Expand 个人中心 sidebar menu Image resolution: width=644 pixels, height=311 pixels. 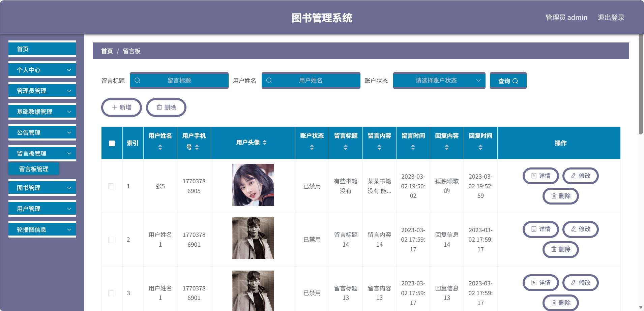(x=42, y=70)
